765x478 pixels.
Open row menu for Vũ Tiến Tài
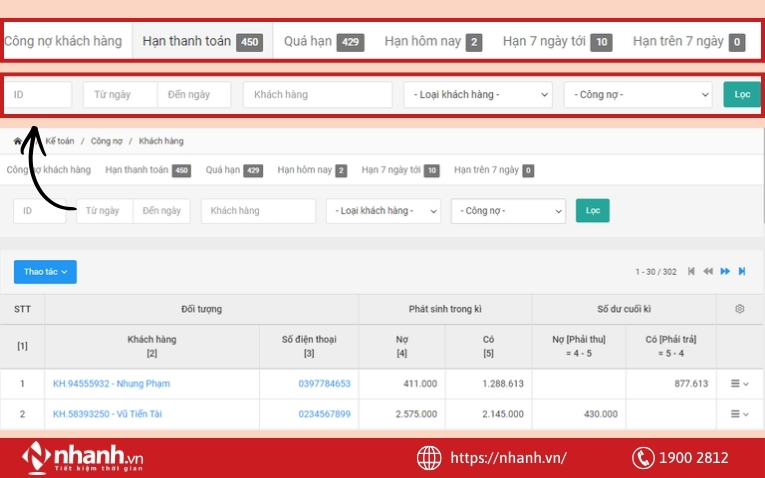tap(739, 414)
